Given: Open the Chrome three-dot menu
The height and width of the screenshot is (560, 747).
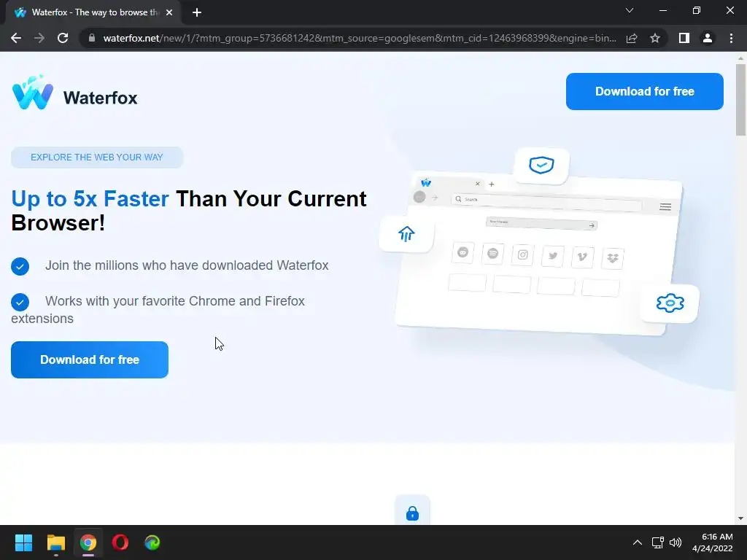Looking at the screenshot, I should pos(731,38).
